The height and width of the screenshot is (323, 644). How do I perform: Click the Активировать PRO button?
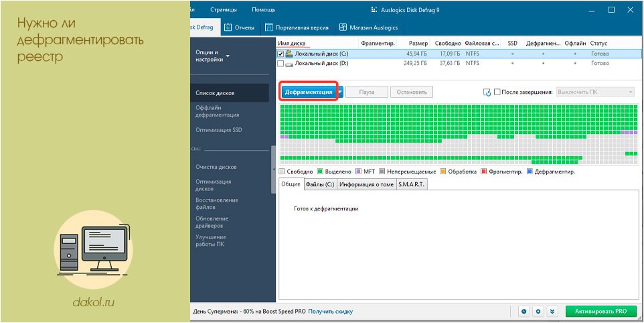601,312
